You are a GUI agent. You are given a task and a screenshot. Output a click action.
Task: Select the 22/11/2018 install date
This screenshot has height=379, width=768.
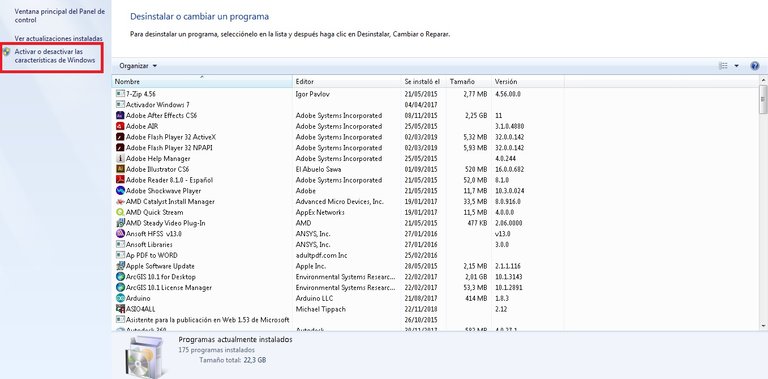[421, 309]
